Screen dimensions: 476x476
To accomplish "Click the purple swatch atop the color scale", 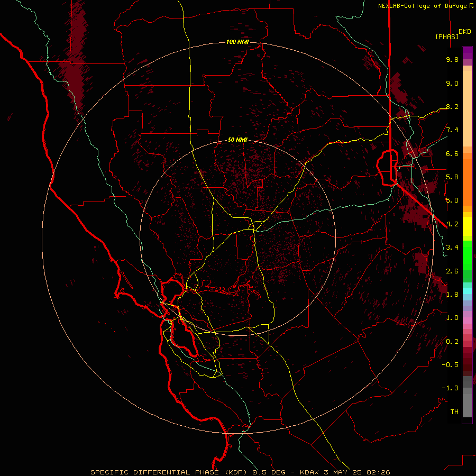I will (467, 53).
